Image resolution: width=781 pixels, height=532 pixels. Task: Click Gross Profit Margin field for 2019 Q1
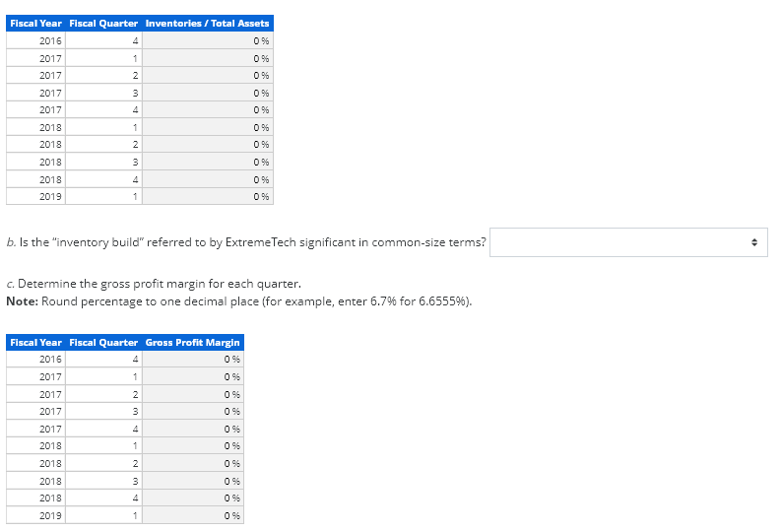point(193,515)
